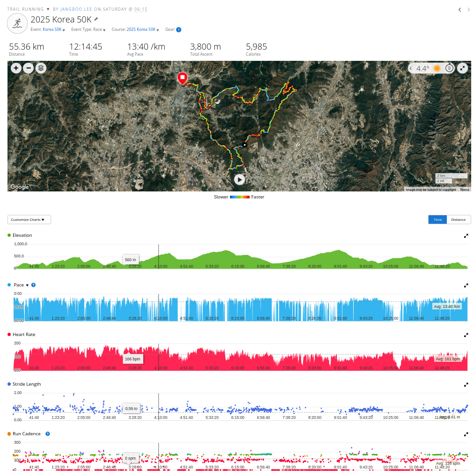This screenshot has height=476, width=474.
Task: Open the Event Korea 50K dropdown arrow
Action: pos(64,30)
